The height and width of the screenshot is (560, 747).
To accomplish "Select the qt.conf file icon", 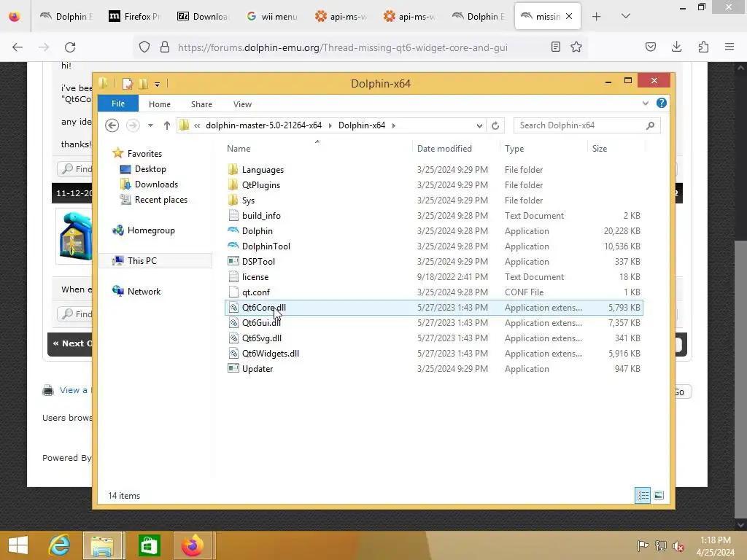I will [x=233, y=292].
